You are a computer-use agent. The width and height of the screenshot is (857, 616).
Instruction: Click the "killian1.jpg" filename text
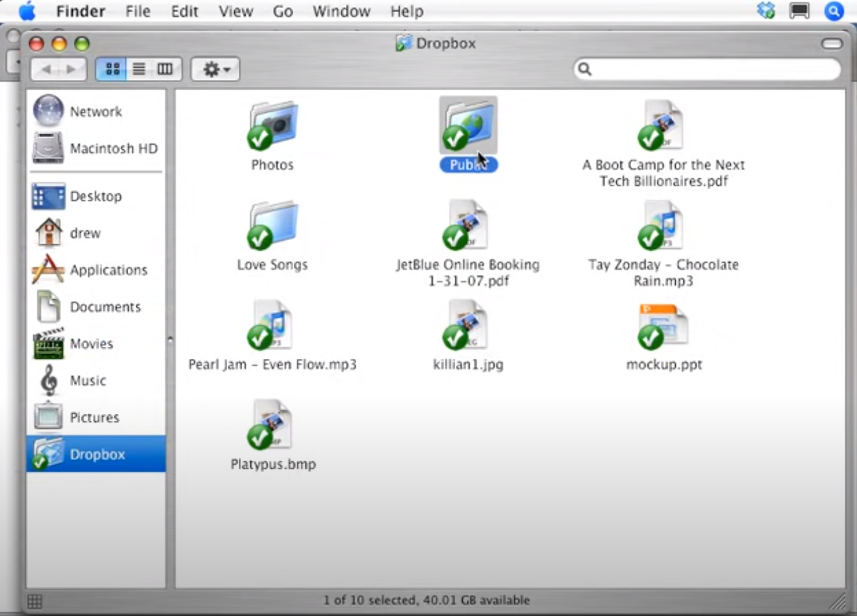[x=468, y=364]
